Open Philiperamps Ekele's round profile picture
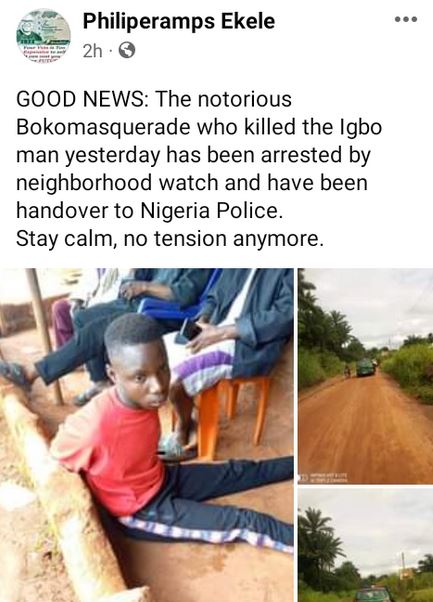 click(x=43, y=36)
